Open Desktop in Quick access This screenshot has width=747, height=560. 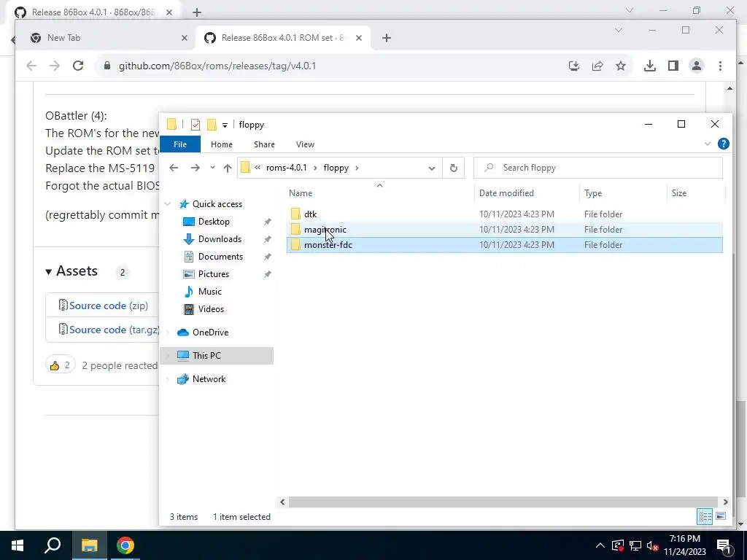[214, 222]
